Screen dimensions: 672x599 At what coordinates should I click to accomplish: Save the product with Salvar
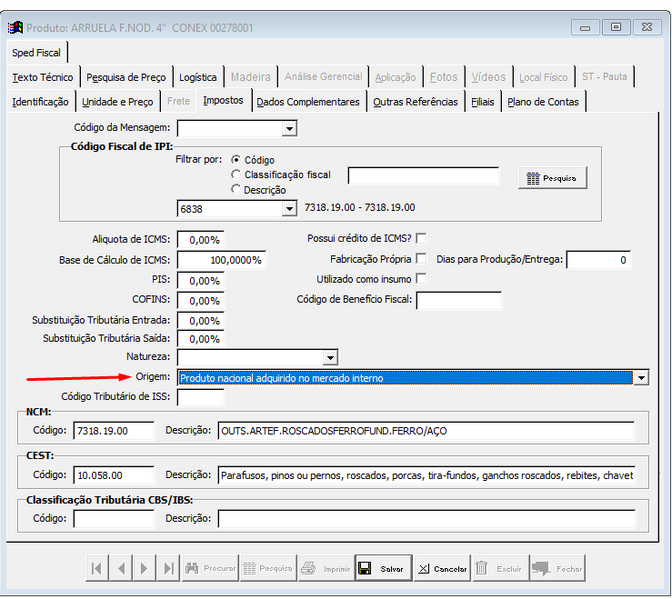[384, 568]
